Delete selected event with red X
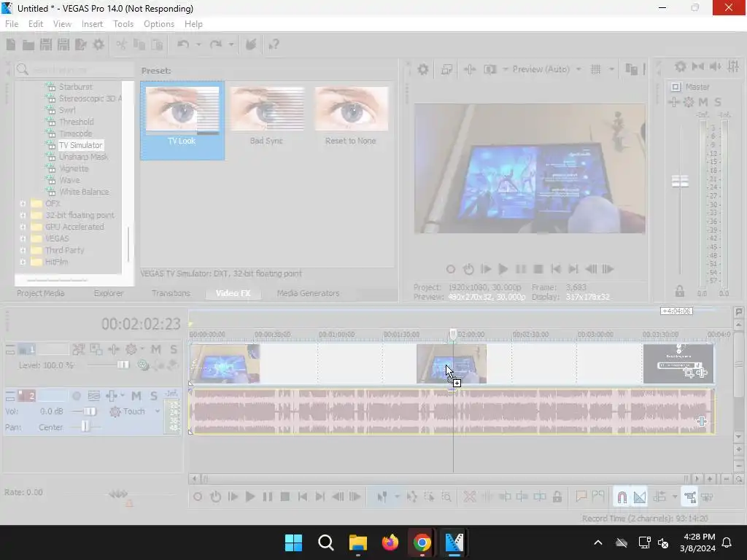 pyautogui.click(x=469, y=497)
